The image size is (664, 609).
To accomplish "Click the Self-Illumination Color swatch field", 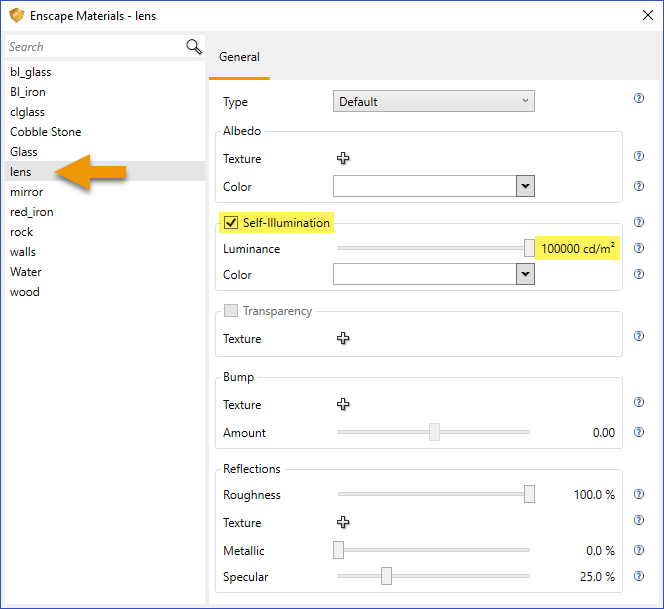I will (x=425, y=274).
